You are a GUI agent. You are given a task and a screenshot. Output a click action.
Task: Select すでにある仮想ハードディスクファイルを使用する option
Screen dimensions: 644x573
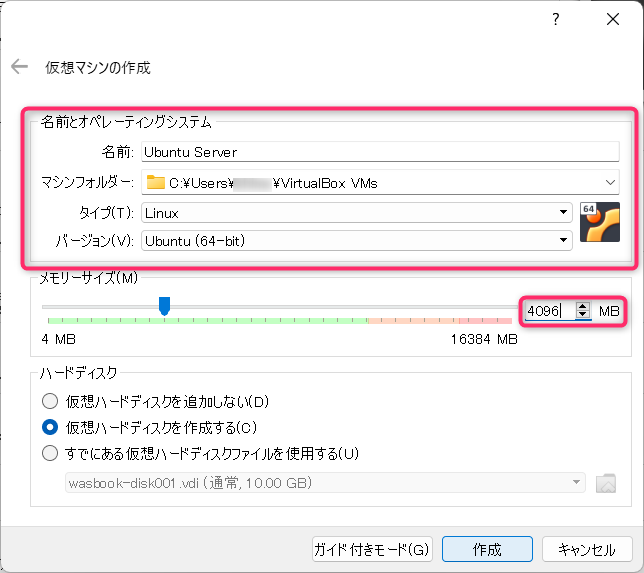tap(200, 453)
